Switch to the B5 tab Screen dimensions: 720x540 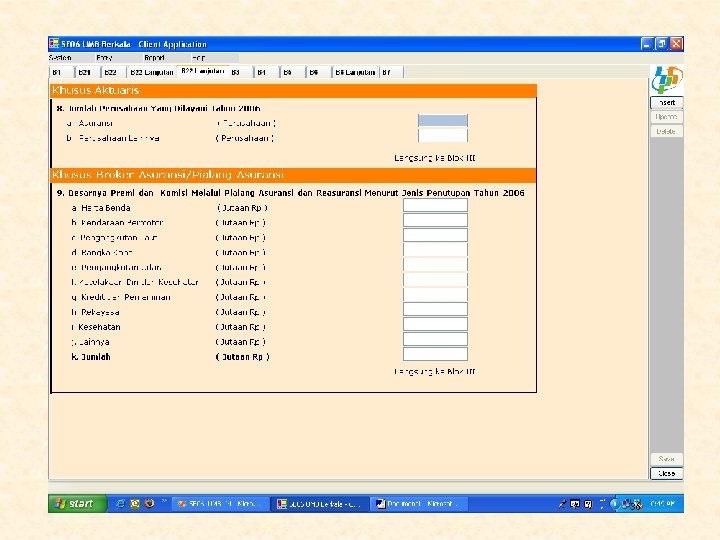pos(292,72)
